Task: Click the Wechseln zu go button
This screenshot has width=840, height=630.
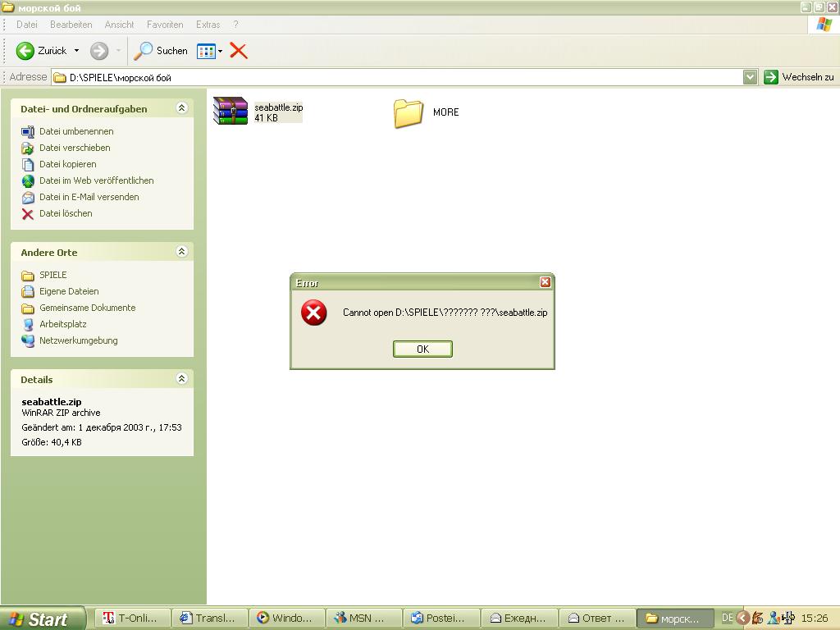Action: tap(799, 77)
